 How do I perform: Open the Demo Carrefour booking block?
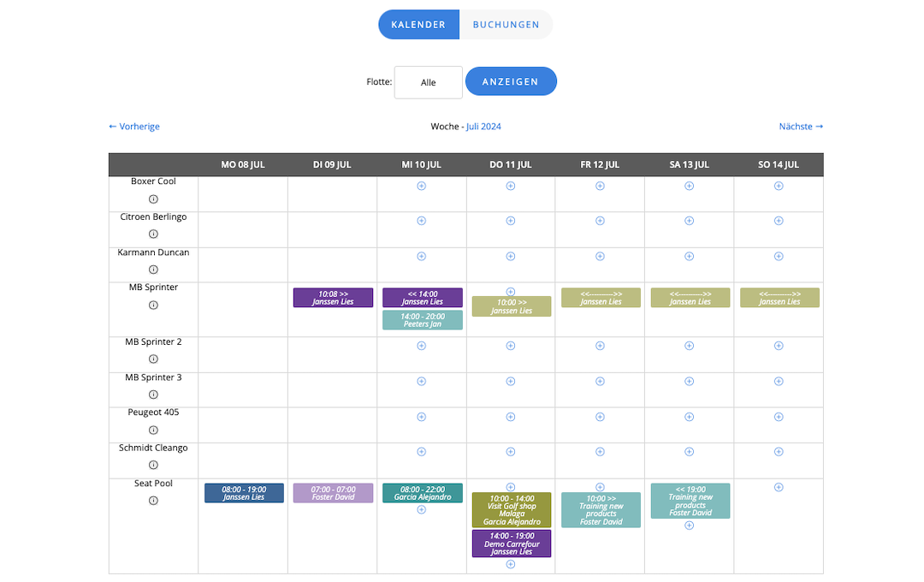pos(512,543)
